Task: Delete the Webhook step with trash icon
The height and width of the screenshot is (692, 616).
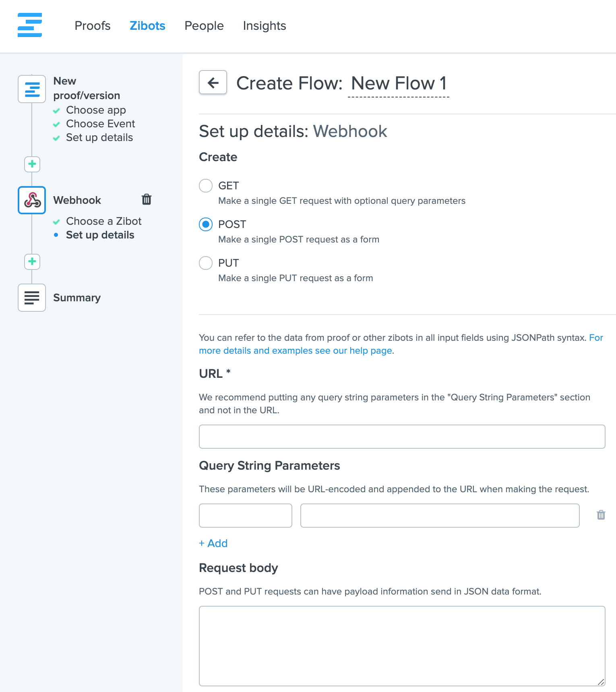Action: coord(147,199)
